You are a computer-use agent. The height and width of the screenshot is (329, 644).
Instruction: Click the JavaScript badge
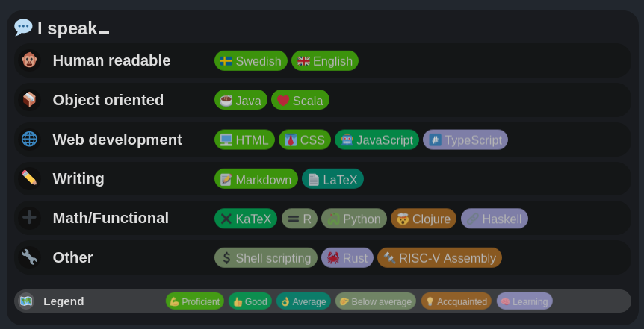377,140
